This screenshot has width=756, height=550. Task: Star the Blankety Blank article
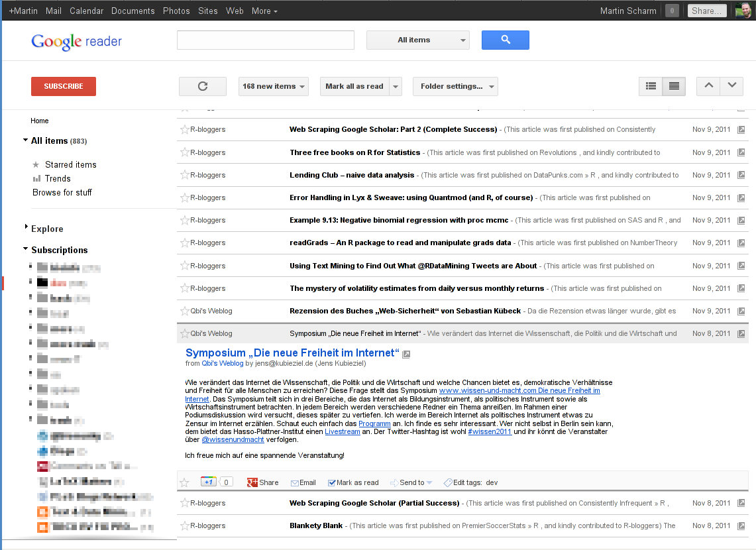[185, 525]
